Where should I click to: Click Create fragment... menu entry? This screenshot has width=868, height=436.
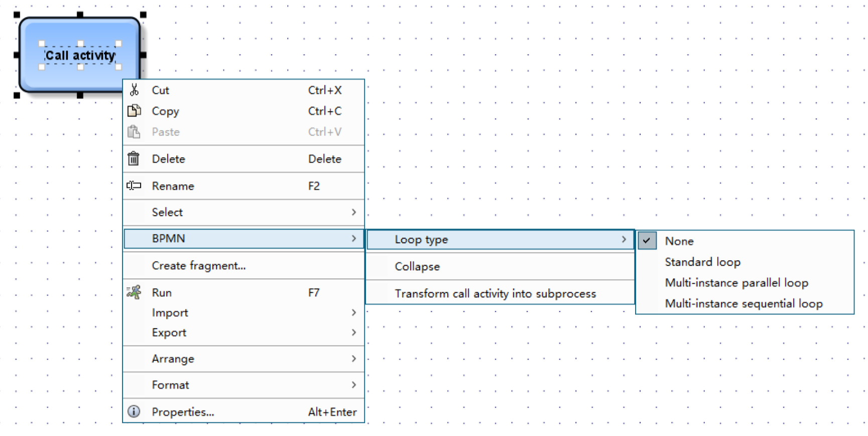199,266
